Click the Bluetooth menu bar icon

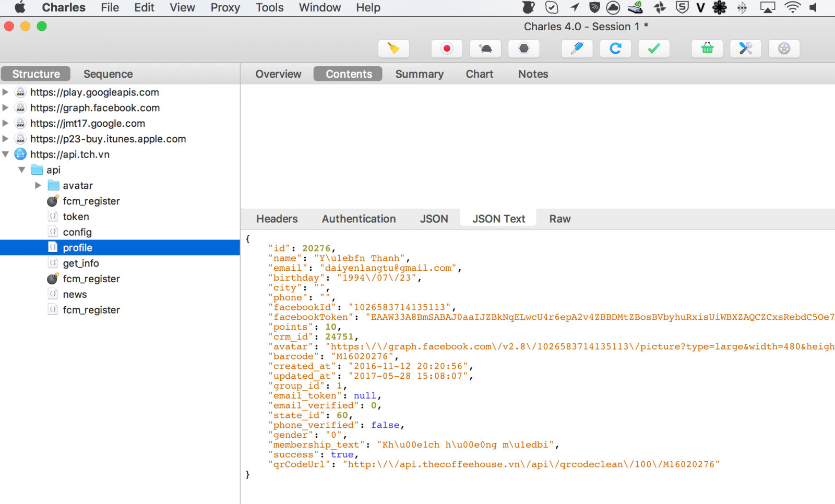742,7
